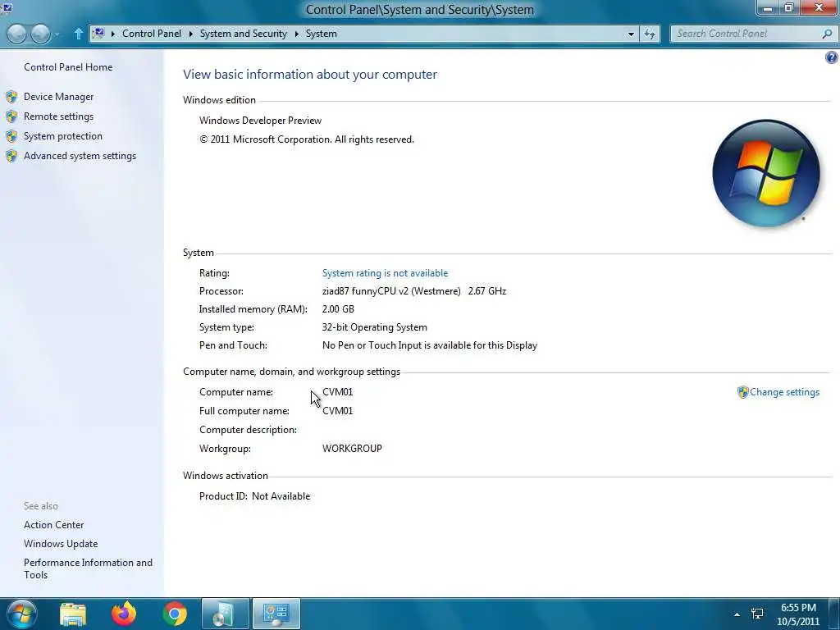Click the CVM01 Full computer name value

(x=337, y=411)
